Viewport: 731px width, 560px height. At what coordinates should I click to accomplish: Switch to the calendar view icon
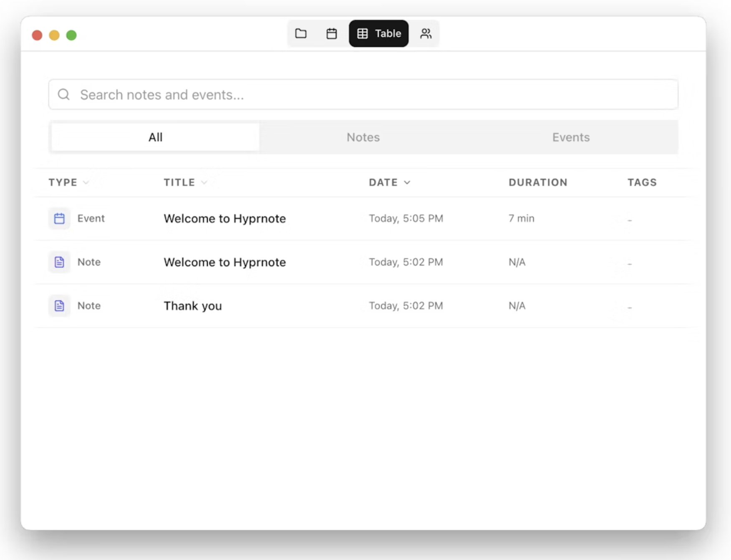point(332,33)
